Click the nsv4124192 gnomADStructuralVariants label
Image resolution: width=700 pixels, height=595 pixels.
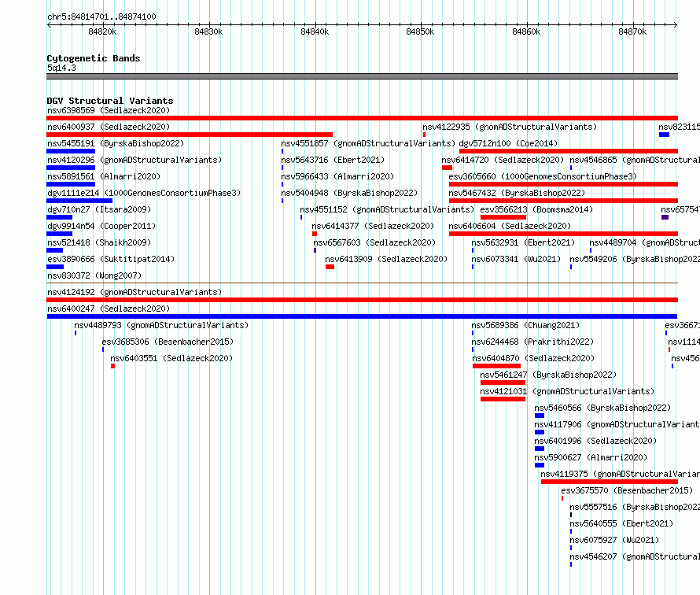[x=134, y=292]
